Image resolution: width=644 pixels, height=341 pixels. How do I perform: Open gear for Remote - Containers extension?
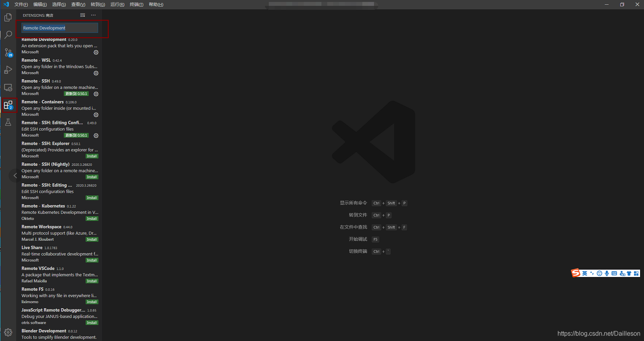pos(96,115)
